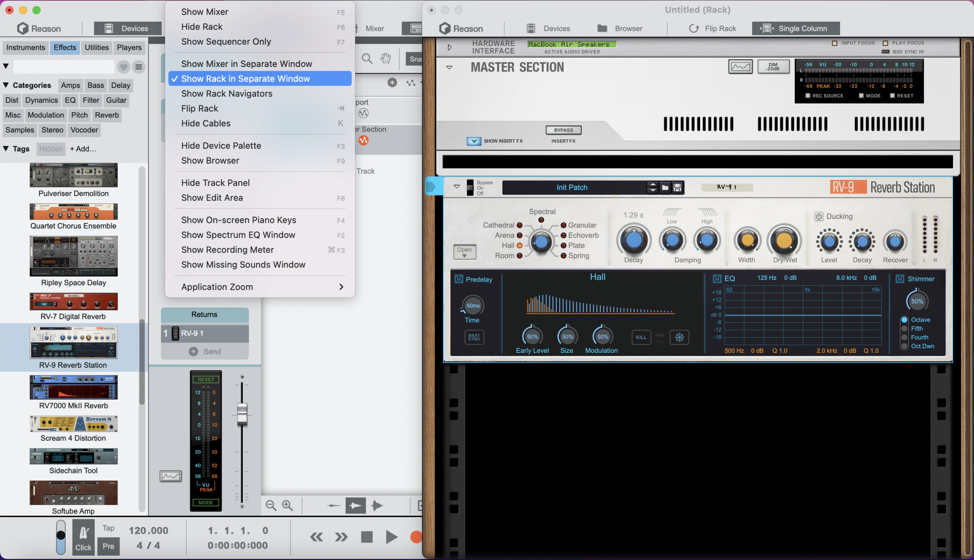The image size is (974, 560).
Task: Click the zoom in magnifier in sequencer
Action: click(288, 505)
